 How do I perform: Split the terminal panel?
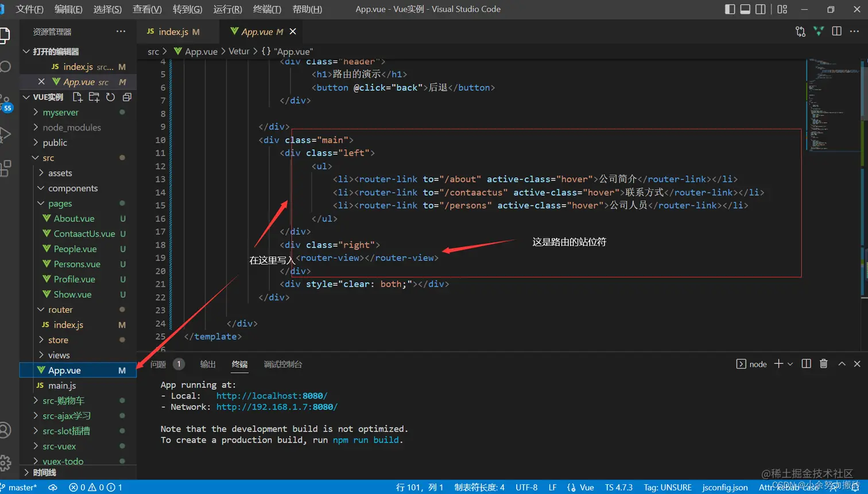click(806, 364)
